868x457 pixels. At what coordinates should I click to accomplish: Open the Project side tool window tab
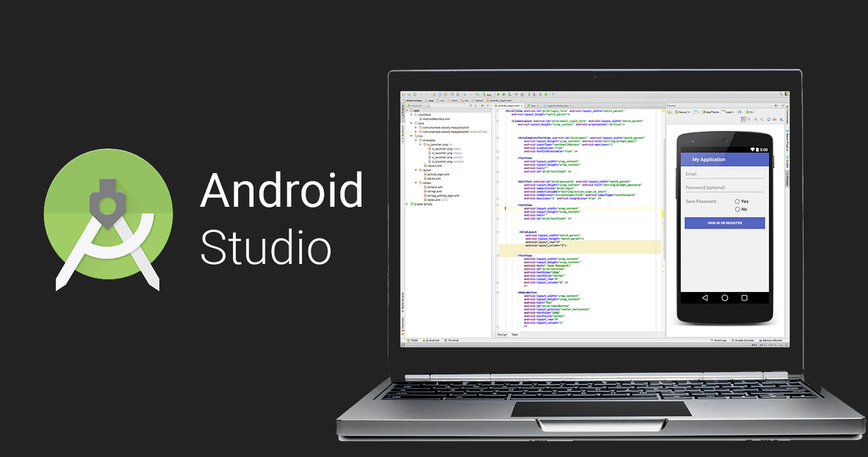(402, 111)
